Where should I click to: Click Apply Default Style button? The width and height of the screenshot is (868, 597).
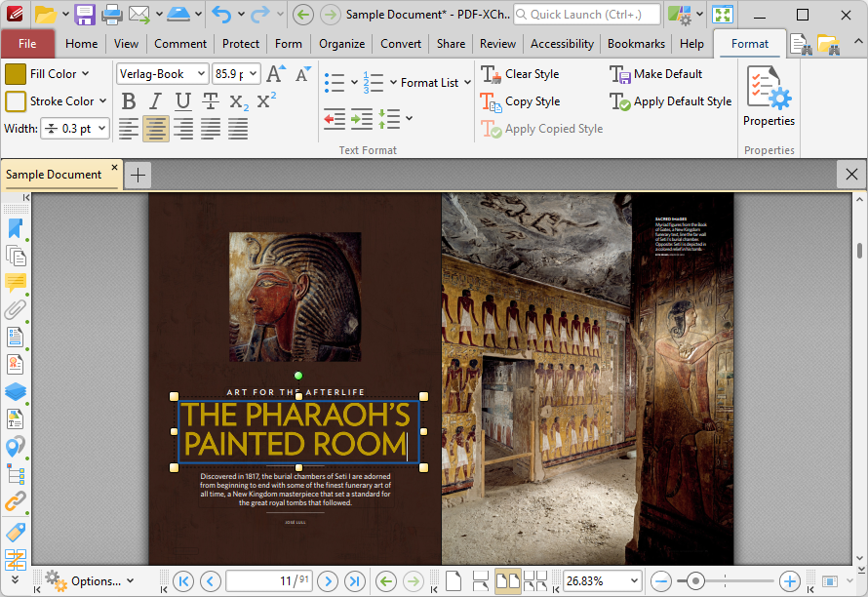670,101
